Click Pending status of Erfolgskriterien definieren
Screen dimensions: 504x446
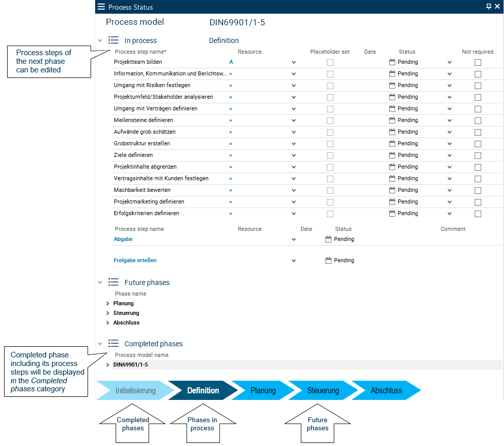coord(407,213)
